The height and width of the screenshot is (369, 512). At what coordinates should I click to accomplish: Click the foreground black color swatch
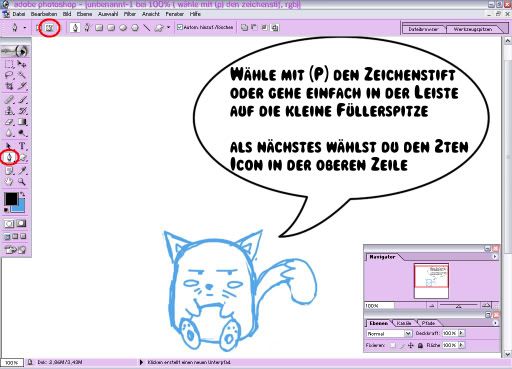click(11, 199)
